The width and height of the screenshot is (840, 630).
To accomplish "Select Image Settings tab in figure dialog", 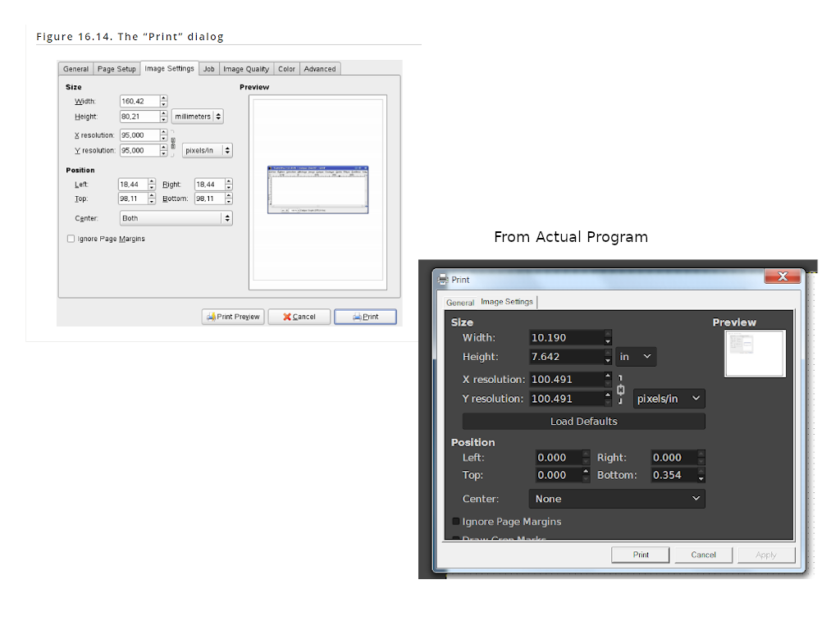I will click(169, 69).
